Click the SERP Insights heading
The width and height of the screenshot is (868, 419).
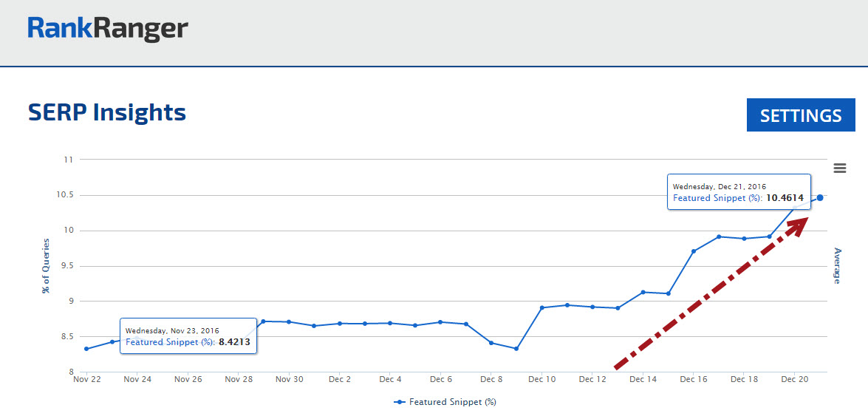(x=107, y=112)
